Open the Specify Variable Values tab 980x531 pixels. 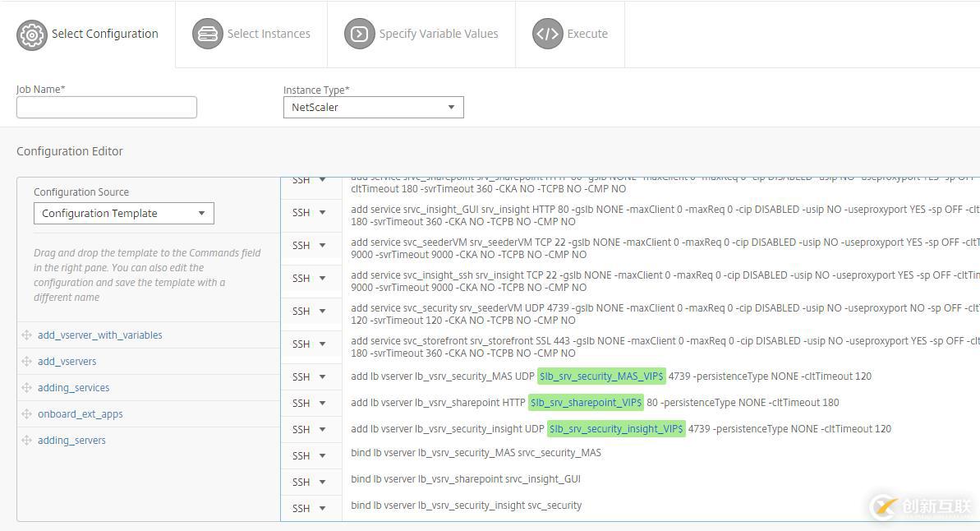pos(421,35)
